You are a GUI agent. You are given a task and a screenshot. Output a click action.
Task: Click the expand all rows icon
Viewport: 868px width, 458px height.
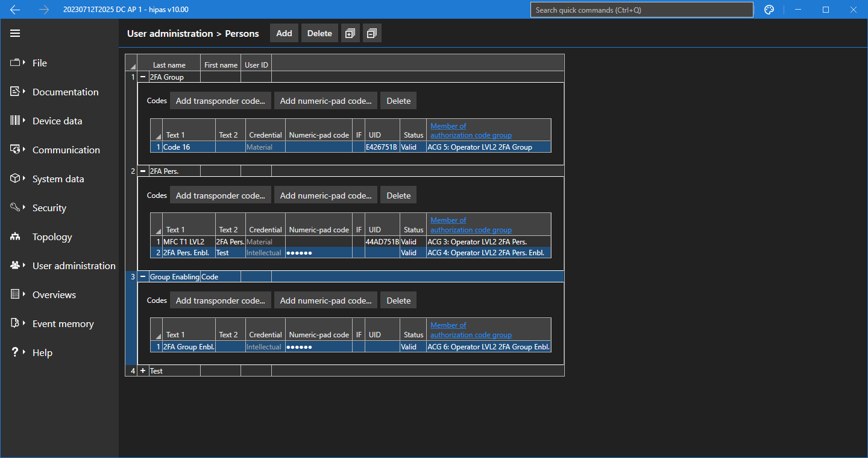pyautogui.click(x=350, y=34)
